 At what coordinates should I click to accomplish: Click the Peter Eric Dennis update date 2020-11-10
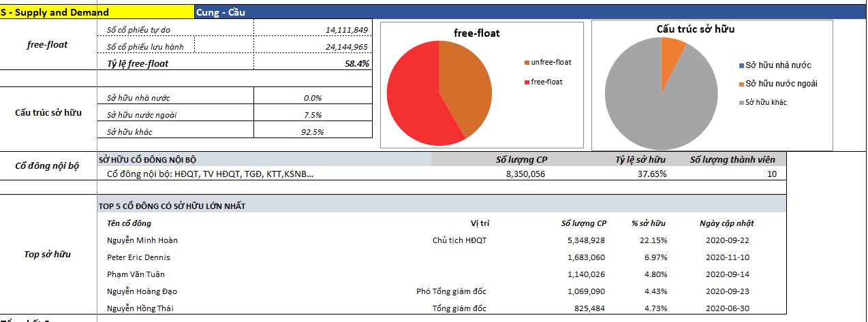tap(727, 257)
